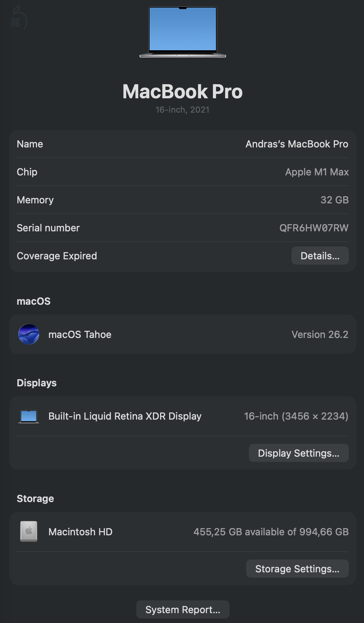The width and height of the screenshot is (364, 623).
Task: Select the serial number QFR6HW07RW
Action: coord(314,228)
